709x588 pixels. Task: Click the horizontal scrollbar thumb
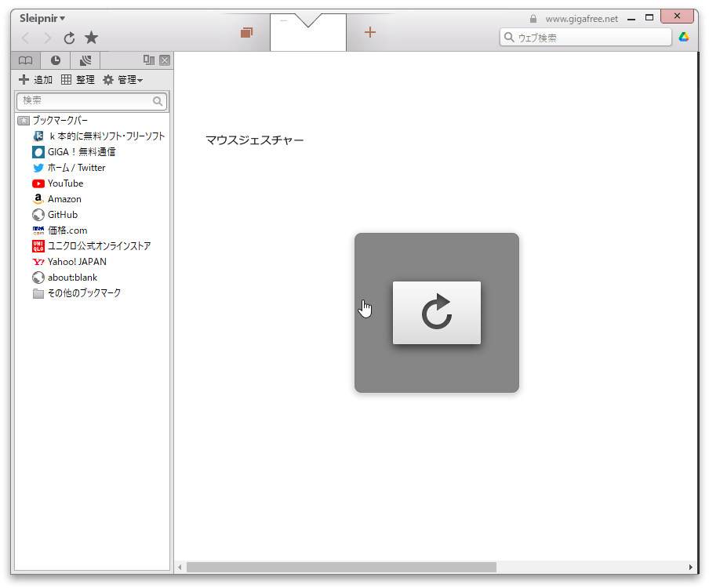pos(341,567)
